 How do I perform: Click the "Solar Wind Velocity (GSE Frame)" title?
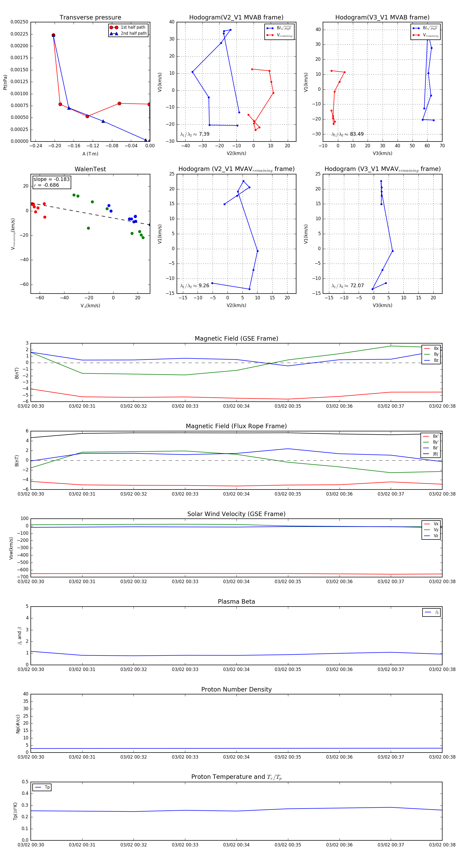[x=236, y=514]
